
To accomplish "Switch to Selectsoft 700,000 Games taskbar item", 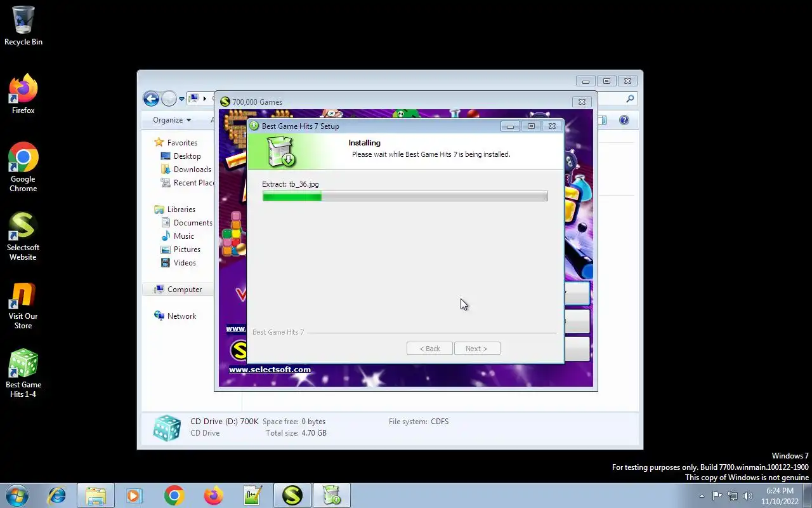I will [292, 495].
